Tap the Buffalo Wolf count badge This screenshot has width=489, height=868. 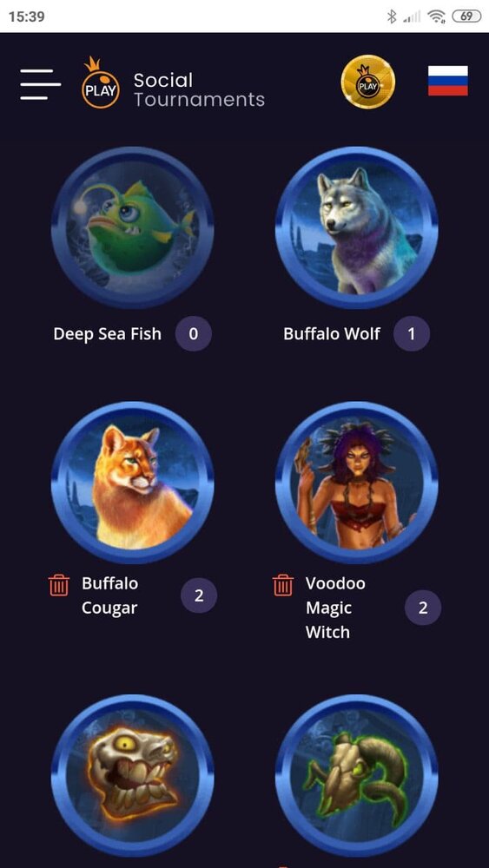412,333
